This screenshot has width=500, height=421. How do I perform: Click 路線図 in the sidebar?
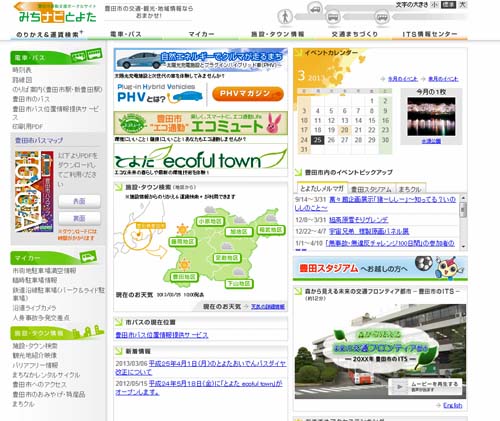coord(22,80)
